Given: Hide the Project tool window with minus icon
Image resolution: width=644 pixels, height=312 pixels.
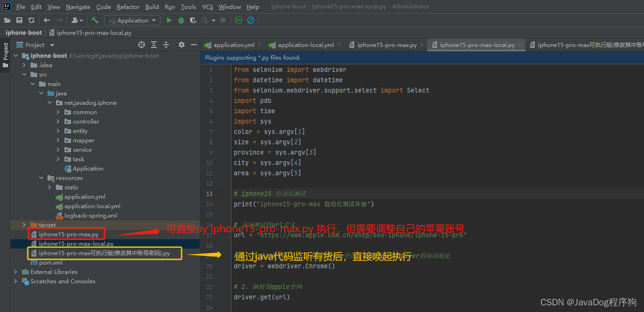Looking at the screenshot, I should click(193, 44).
